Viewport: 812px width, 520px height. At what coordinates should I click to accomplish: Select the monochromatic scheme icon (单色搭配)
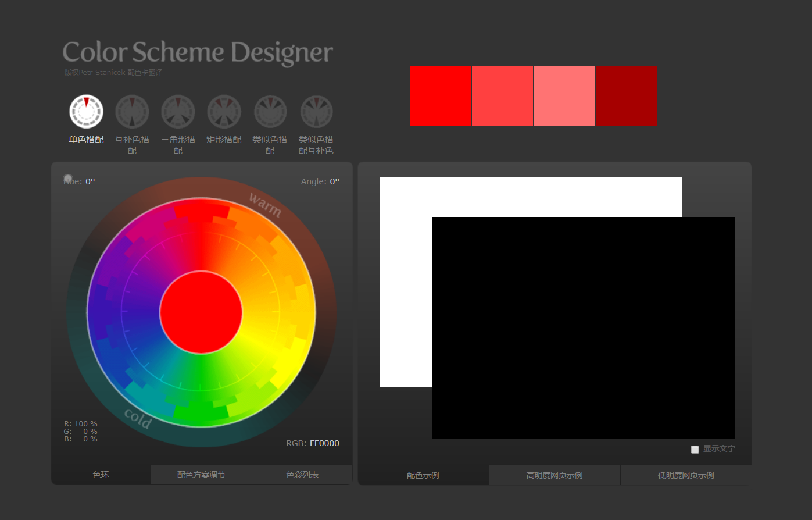86,111
